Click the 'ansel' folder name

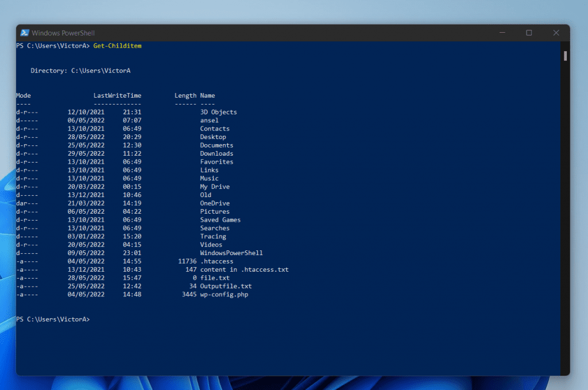point(209,121)
